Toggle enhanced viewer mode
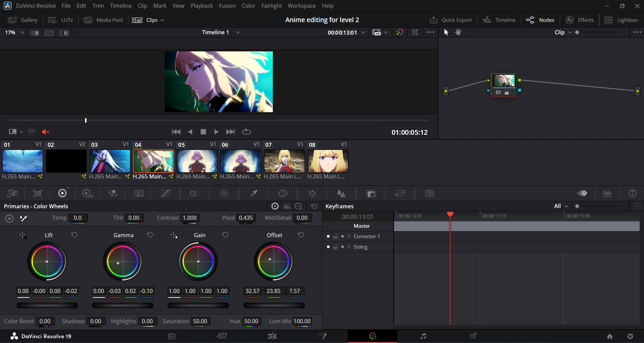The height and width of the screenshot is (343, 644). point(415,32)
